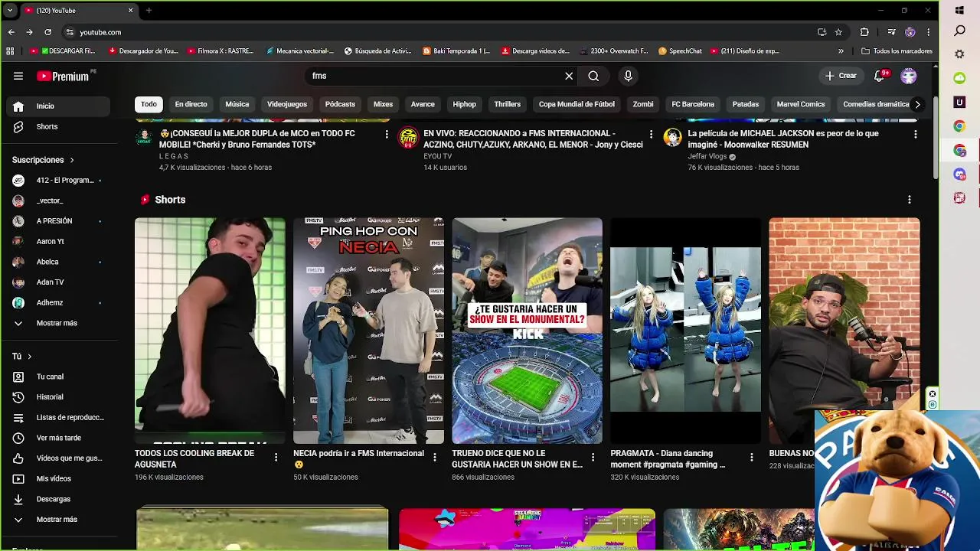980x551 pixels.
Task: Open the Jeffar Vlogs channel link
Action: point(707,156)
